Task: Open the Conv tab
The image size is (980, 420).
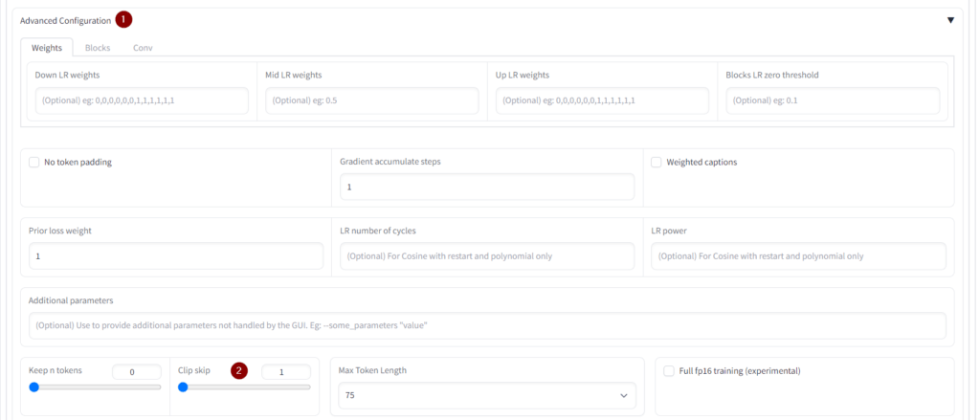Action: (x=143, y=47)
